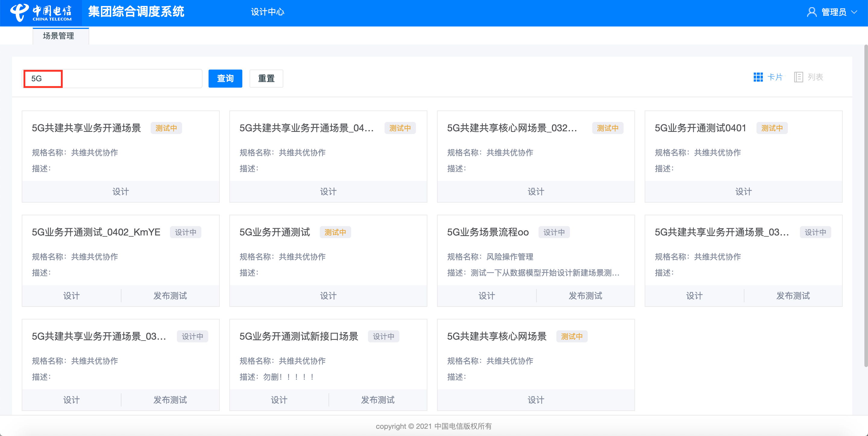Screen dimensions: 868x436
Task: Click the administrator user avatar icon
Action: pyautogui.click(x=811, y=12)
